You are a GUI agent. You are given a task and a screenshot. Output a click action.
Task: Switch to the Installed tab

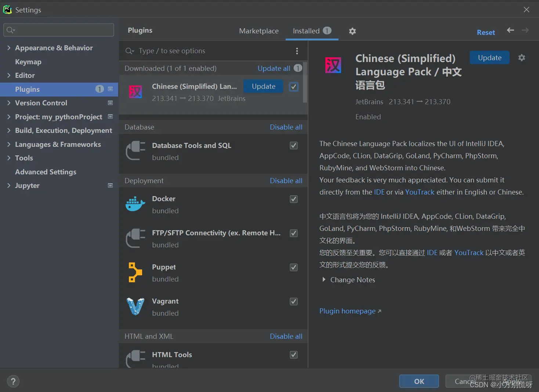coord(312,31)
